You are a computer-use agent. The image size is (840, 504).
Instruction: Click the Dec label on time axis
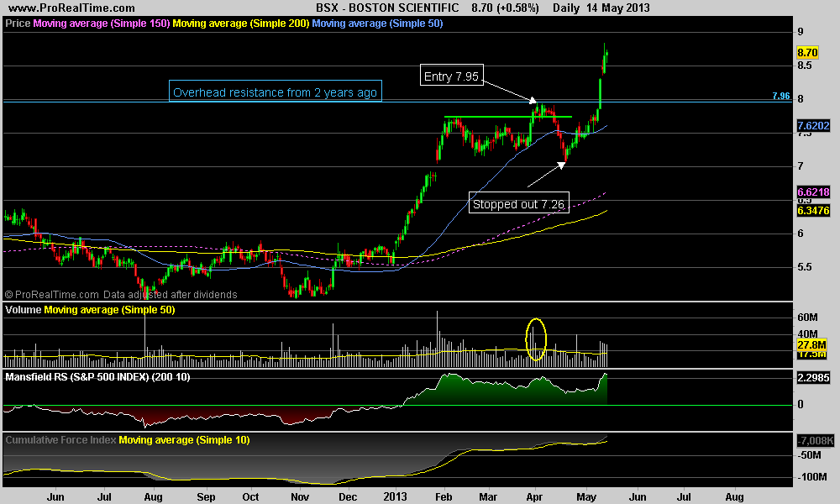point(348,497)
